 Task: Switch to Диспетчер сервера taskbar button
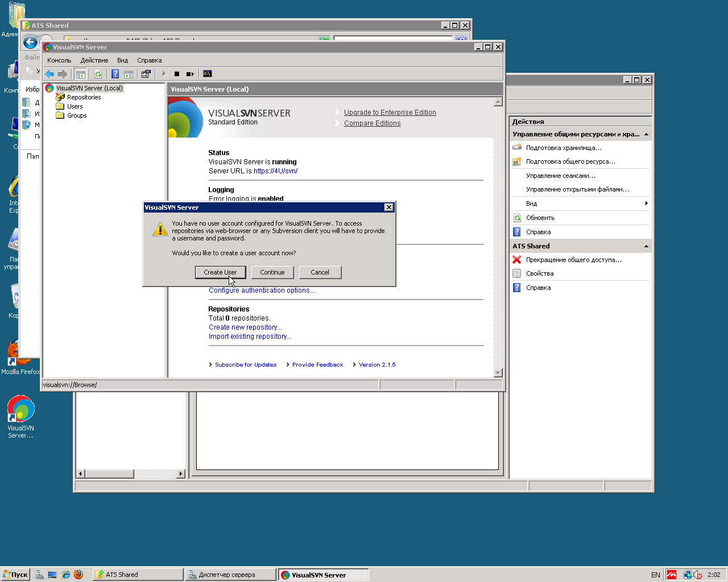tap(231, 575)
